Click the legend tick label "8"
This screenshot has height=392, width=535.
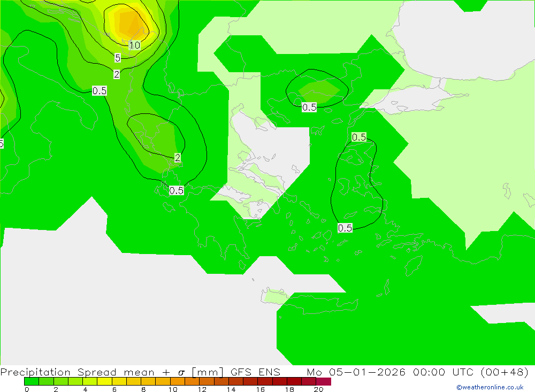(143, 389)
